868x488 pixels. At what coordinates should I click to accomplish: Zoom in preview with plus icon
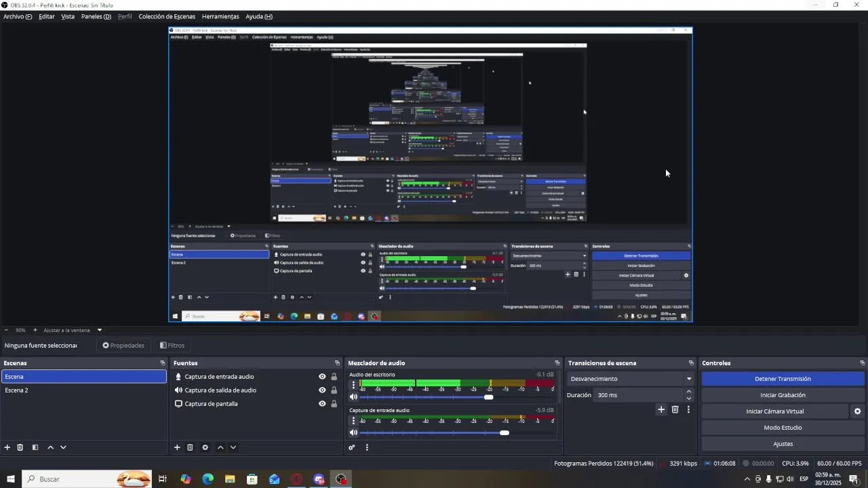[x=35, y=330]
